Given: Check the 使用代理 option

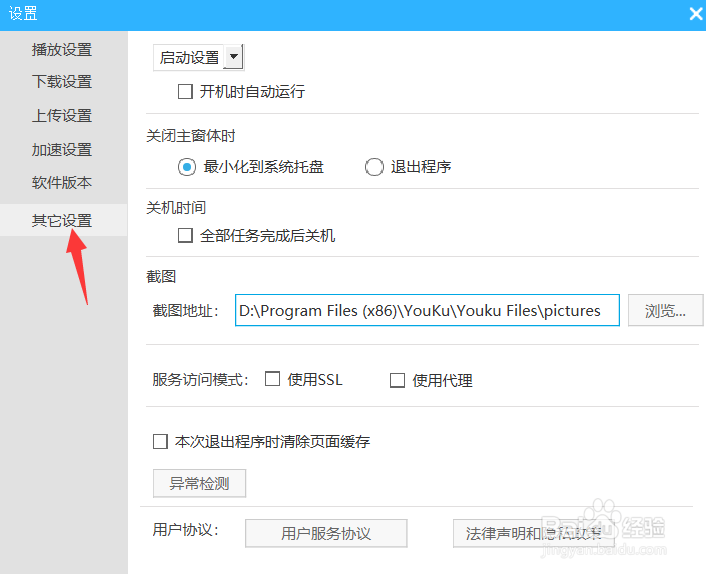Looking at the screenshot, I should click(397, 380).
